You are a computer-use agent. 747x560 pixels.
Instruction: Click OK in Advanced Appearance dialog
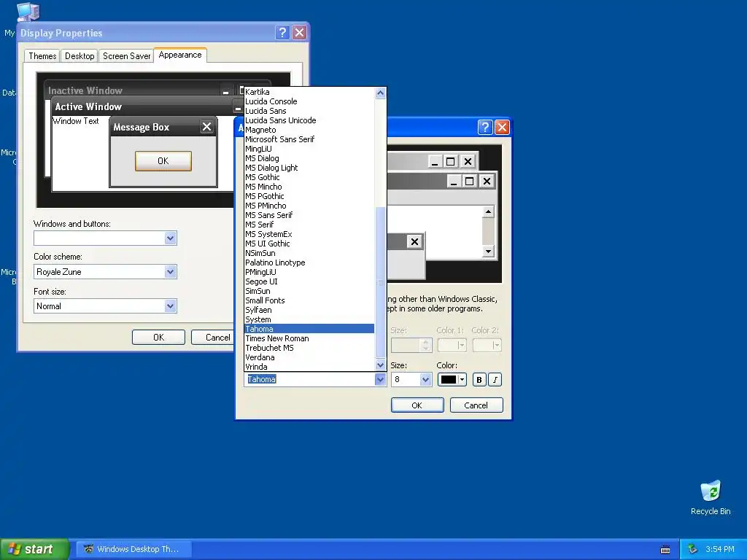(417, 405)
